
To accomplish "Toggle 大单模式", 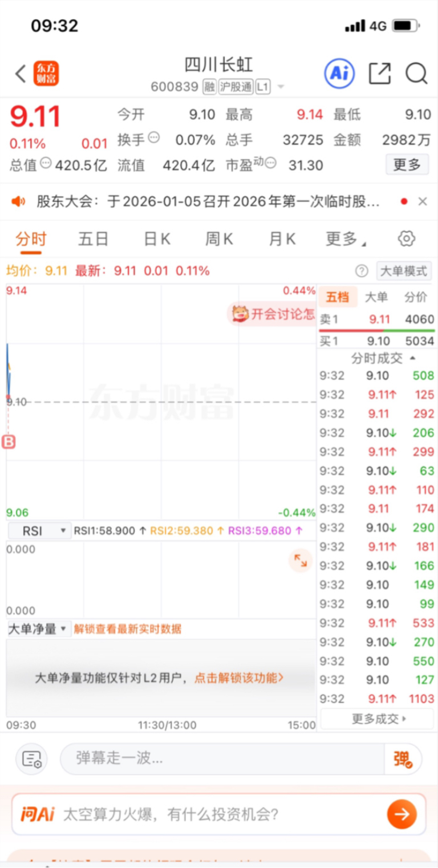I will [403, 271].
